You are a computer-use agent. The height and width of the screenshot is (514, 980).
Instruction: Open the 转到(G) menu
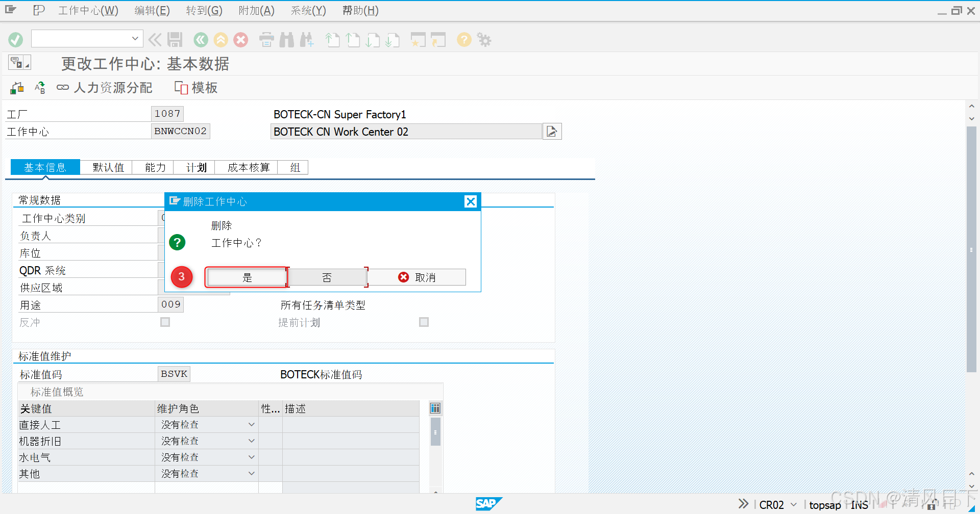204,10
